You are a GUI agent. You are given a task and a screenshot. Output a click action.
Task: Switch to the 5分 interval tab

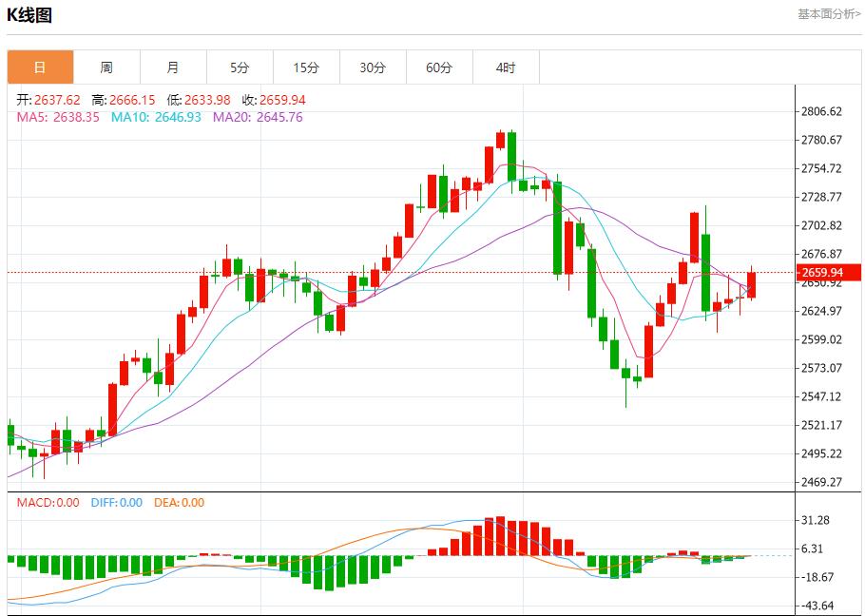click(240, 67)
